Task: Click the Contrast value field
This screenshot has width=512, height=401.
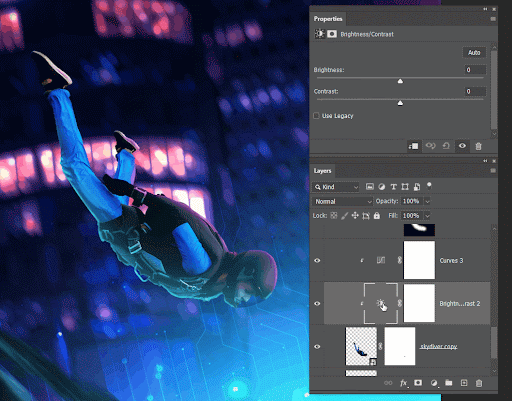Action: 475,91
